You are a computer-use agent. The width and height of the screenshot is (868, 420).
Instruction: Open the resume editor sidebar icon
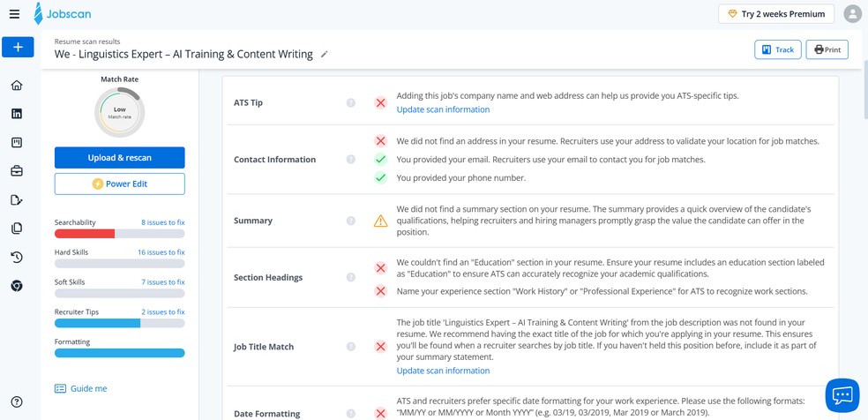point(17,199)
